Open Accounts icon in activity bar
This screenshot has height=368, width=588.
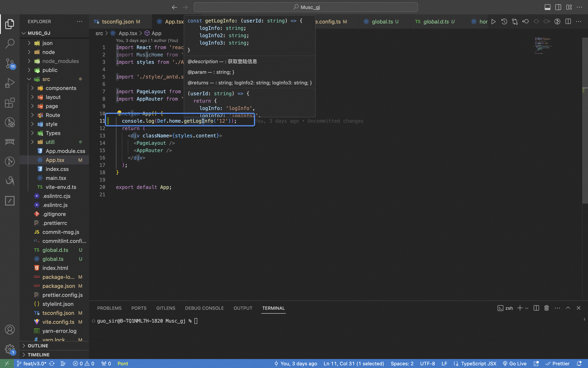pos(10,330)
